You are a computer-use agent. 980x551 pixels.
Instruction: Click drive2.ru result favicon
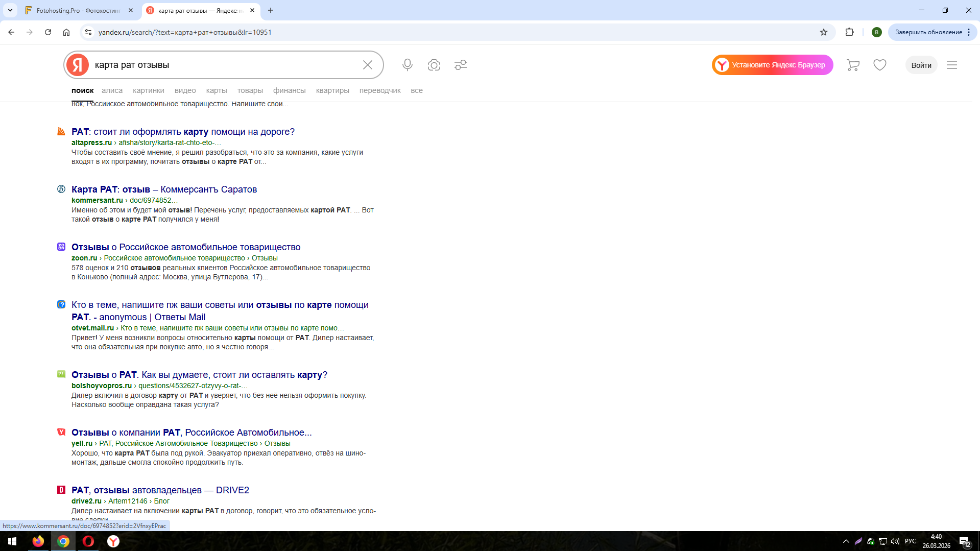(x=61, y=490)
